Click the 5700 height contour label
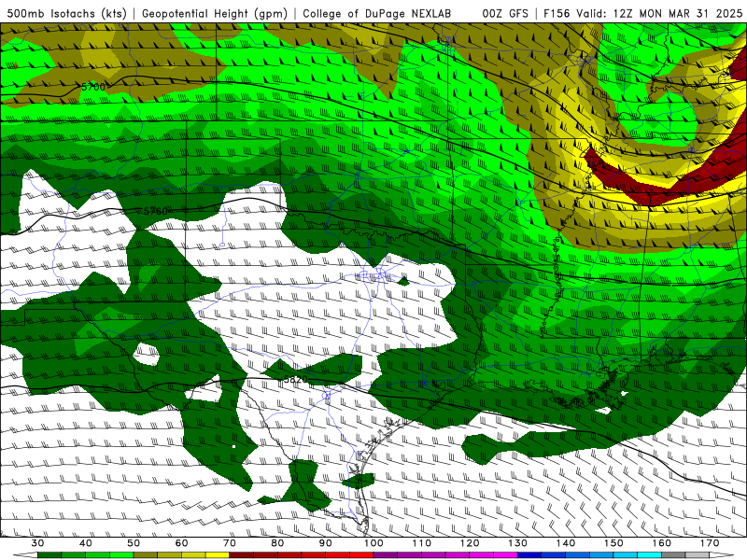This screenshot has width=747, height=560. [x=92, y=87]
